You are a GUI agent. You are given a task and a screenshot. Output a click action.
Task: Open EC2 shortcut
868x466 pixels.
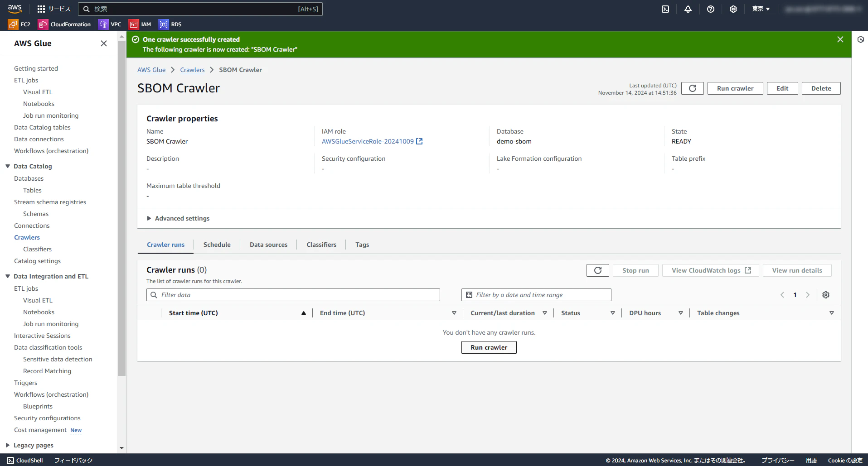tap(19, 24)
